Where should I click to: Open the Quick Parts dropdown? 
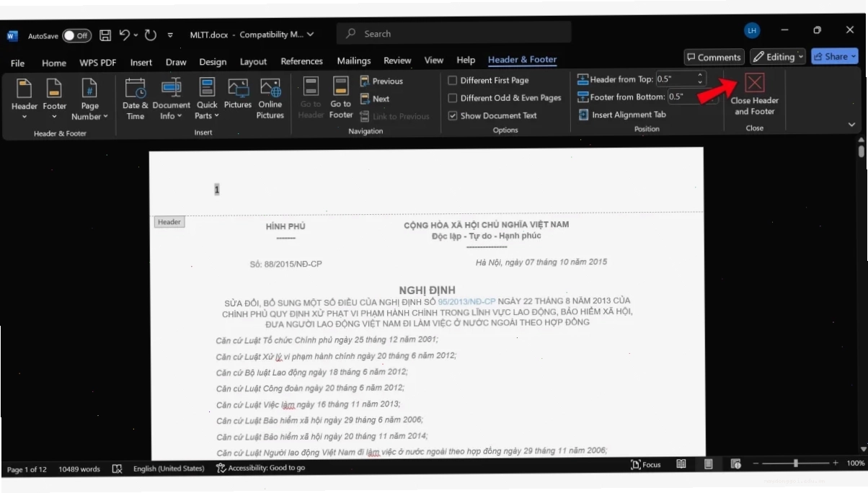[207, 99]
